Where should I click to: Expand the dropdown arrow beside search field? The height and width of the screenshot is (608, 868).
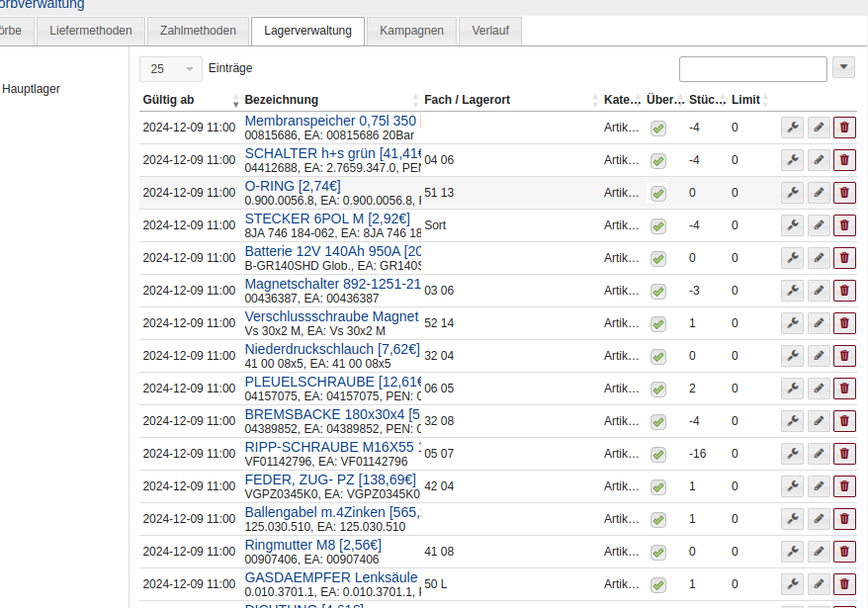843,67
